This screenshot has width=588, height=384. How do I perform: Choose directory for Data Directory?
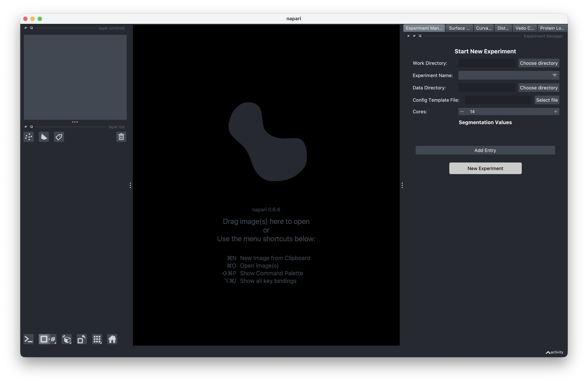click(x=539, y=88)
